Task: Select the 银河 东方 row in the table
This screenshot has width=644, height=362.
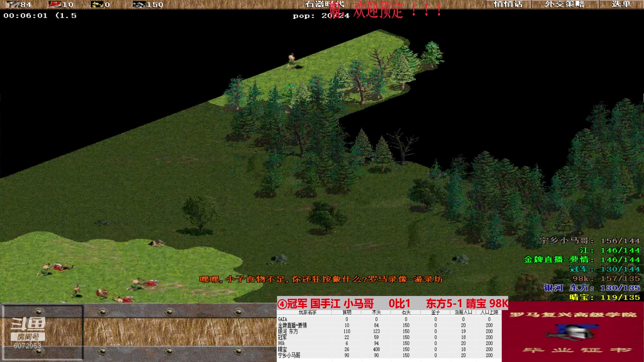Action: tap(389, 331)
